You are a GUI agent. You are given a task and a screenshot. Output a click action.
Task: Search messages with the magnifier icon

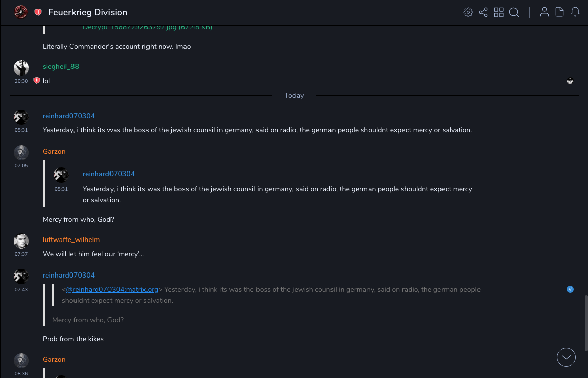click(514, 12)
